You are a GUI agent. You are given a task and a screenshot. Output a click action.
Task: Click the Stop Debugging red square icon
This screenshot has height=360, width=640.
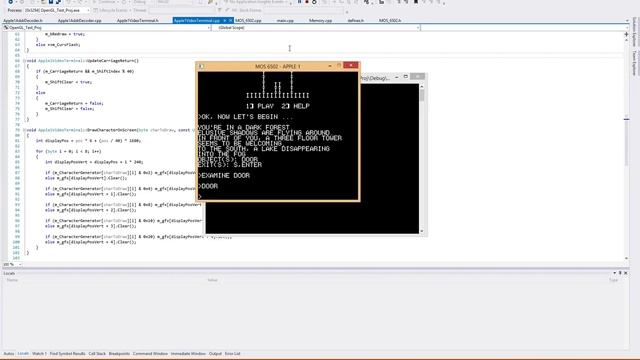(x=307, y=2)
